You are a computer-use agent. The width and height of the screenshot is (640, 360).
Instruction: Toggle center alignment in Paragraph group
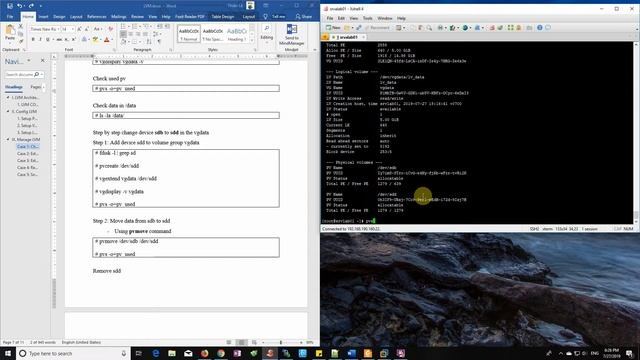pos(131,34)
